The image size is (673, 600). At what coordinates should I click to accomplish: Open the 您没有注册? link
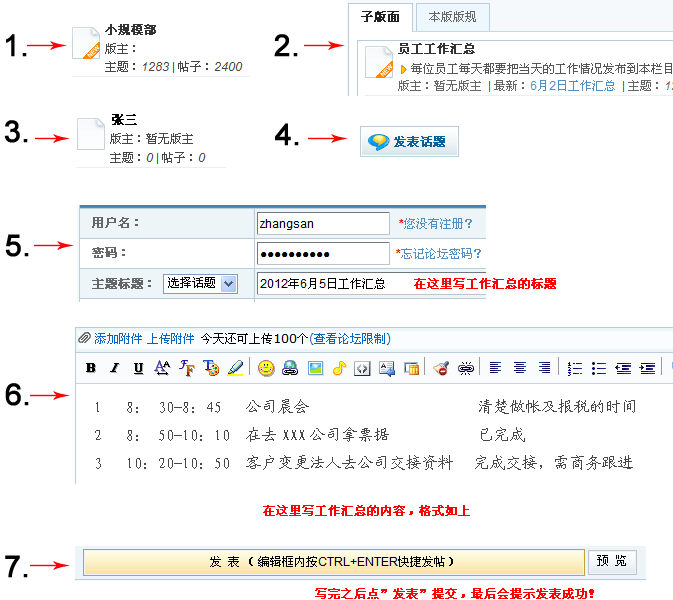437,223
